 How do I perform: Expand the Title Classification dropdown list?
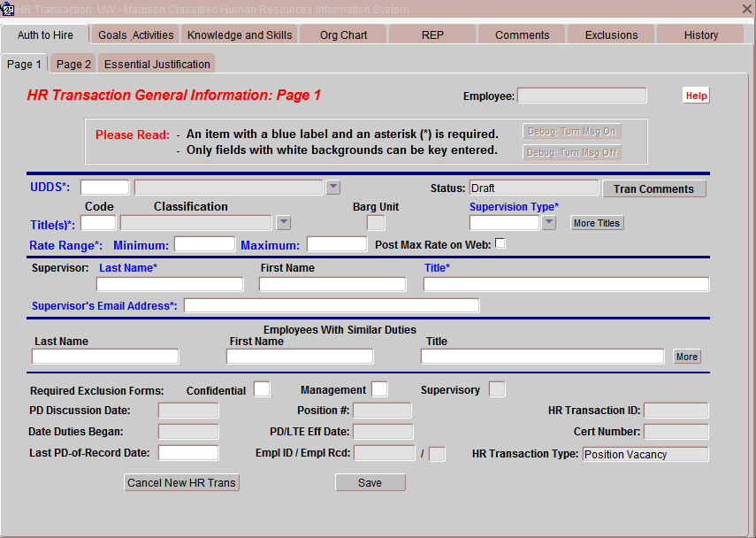coord(284,222)
